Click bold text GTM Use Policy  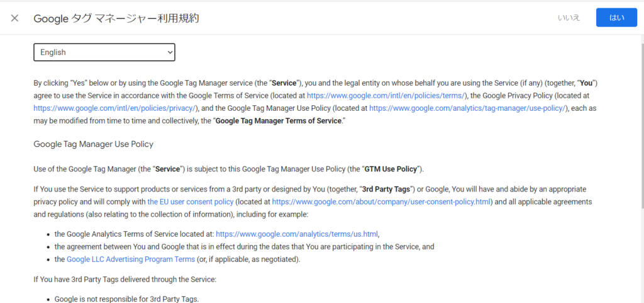tap(391, 169)
